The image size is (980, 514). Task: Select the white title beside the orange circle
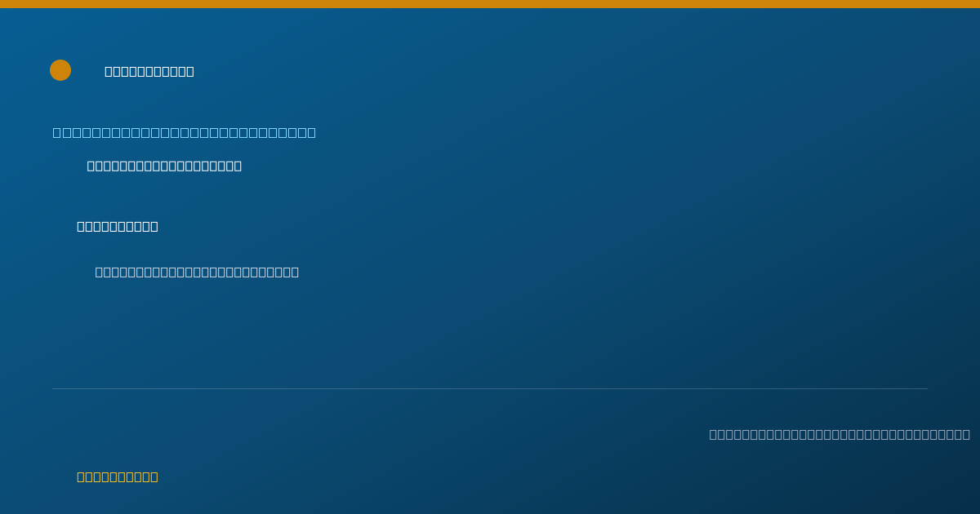click(149, 71)
